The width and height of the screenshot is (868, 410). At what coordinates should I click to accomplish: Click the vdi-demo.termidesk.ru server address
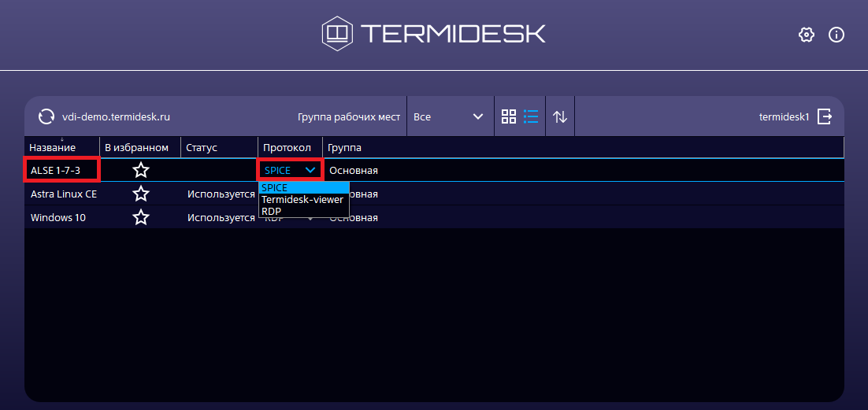tap(117, 116)
